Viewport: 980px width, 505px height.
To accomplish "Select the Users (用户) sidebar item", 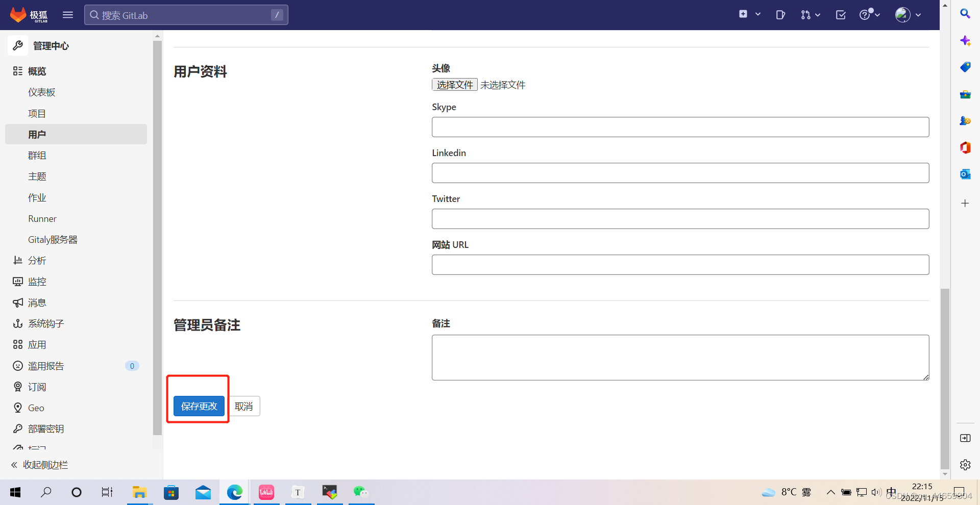I will [76, 134].
